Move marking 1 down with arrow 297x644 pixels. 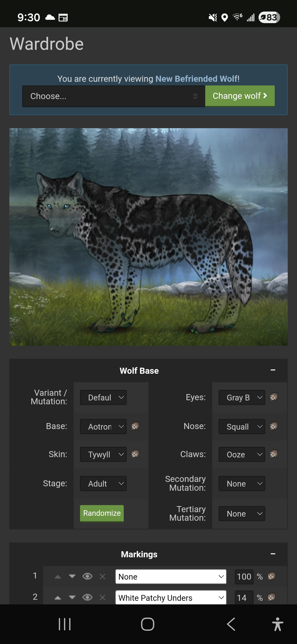coord(72,576)
